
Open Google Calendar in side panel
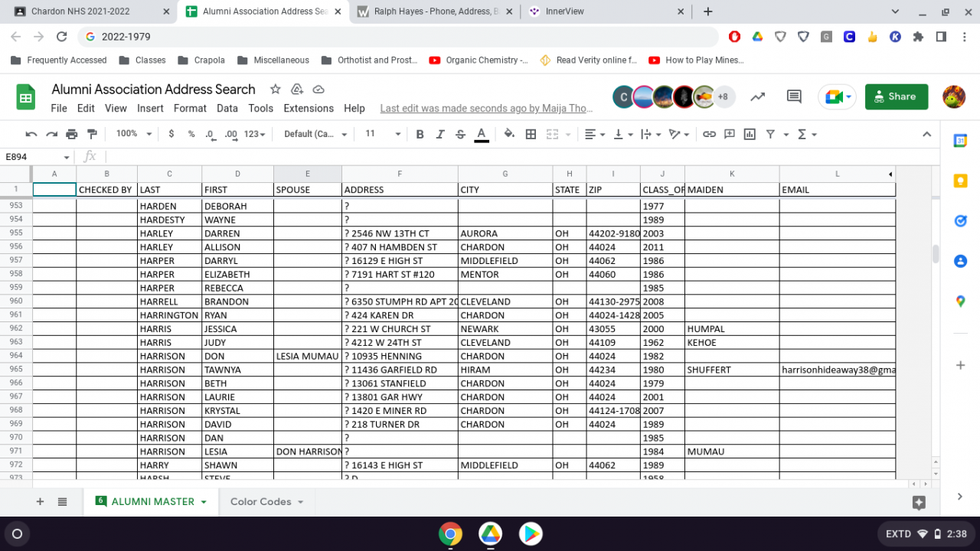[x=960, y=140]
